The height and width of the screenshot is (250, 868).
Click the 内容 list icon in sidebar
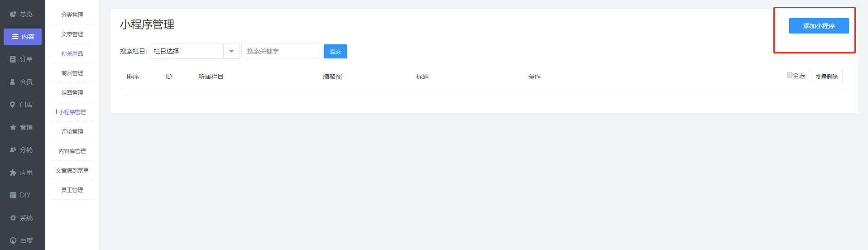tap(15, 37)
